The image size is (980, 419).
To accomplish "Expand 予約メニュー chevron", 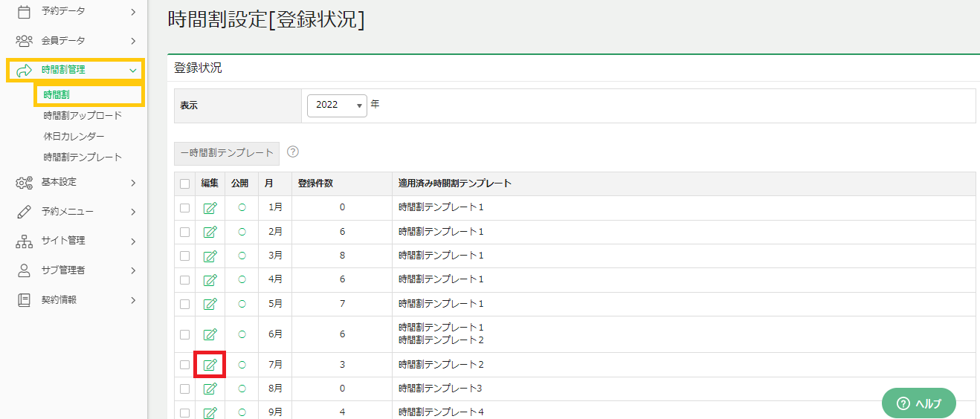I will pyautogui.click(x=133, y=212).
